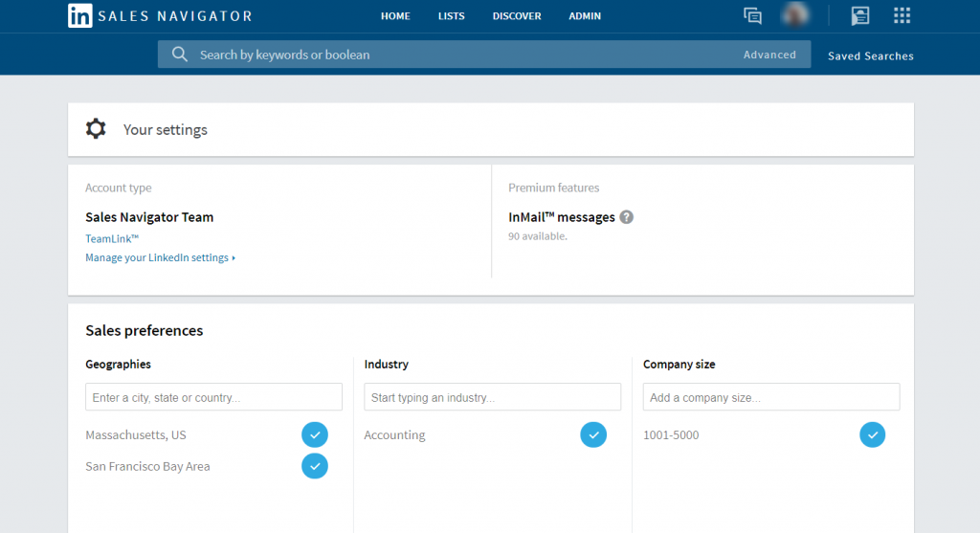Click the magnifying glass search icon
The width and height of the screenshot is (980, 533).
coord(179,55)
